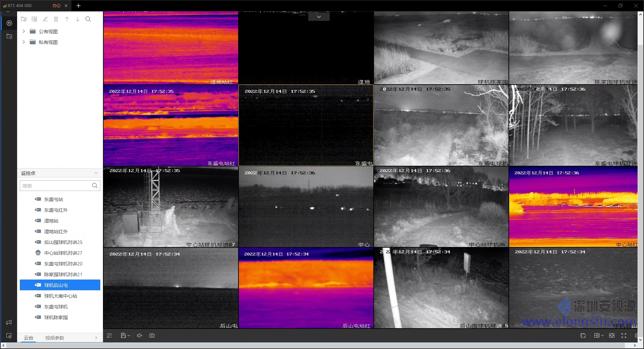Open the window layout grid dropdown
Viewport: 644px width, 349px height.
click(x=599, y=336)
